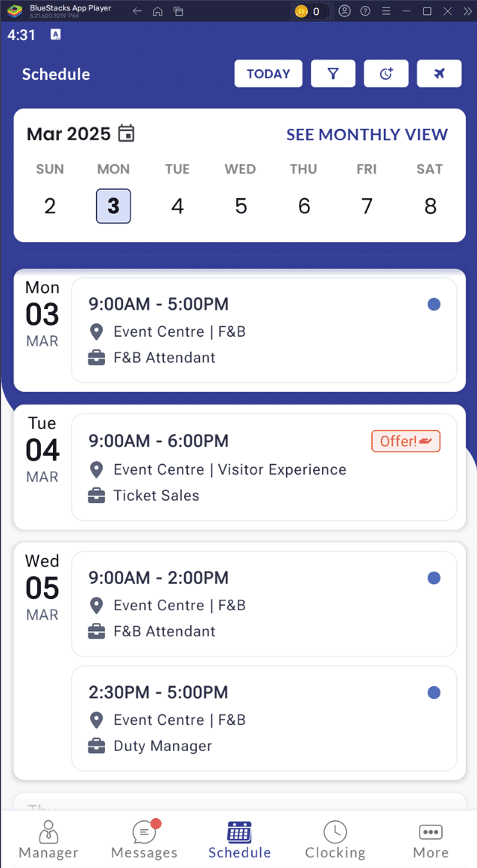Open Messages tab with red notification
Screen dimensions: 477x868
pos(144,840)
